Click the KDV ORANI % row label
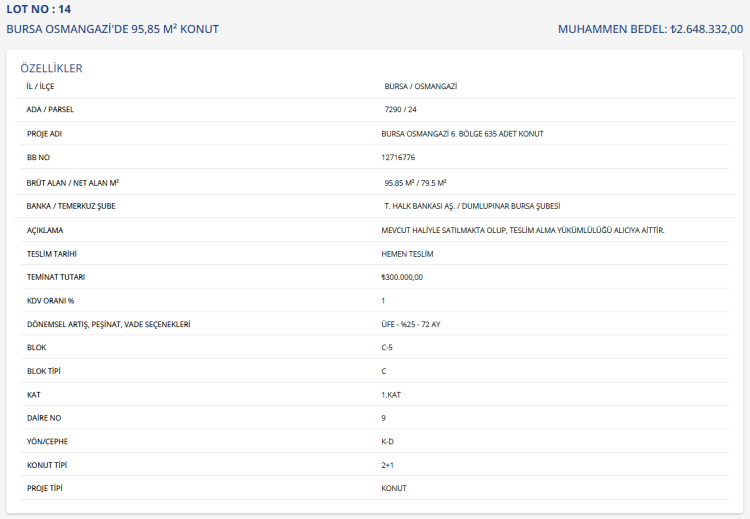 (x=51, y=301)
